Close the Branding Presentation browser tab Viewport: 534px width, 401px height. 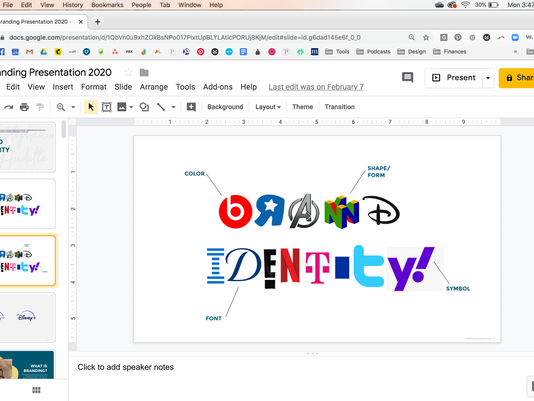[81, 22]
